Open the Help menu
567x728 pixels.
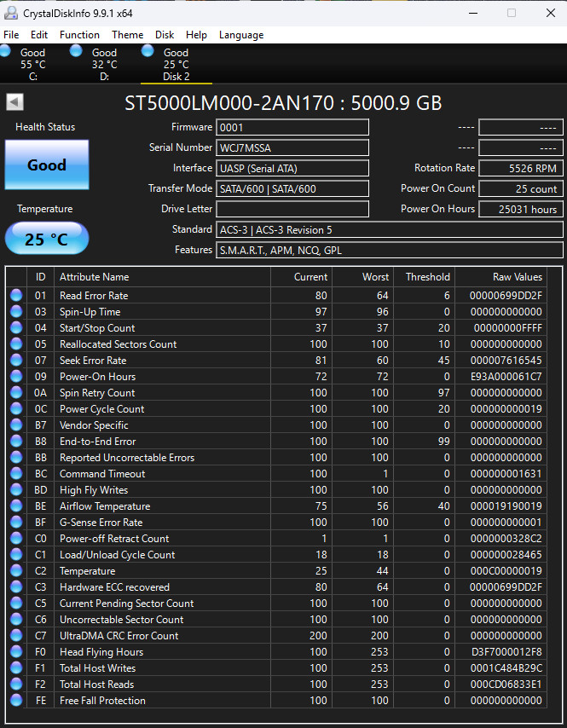[196, 35]
